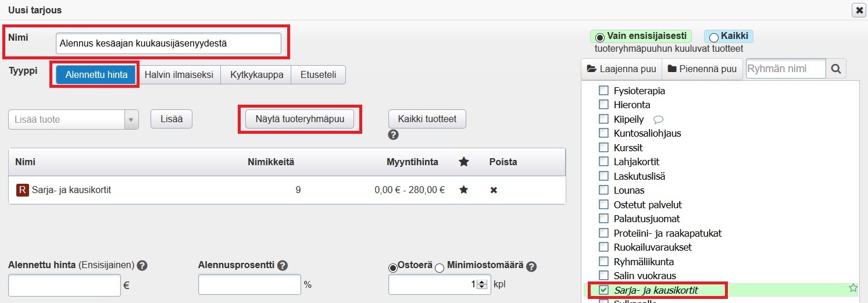Switch type to Kytkykauppa
Viewport: 868px width, 303px height.
(x=256, y=74)
